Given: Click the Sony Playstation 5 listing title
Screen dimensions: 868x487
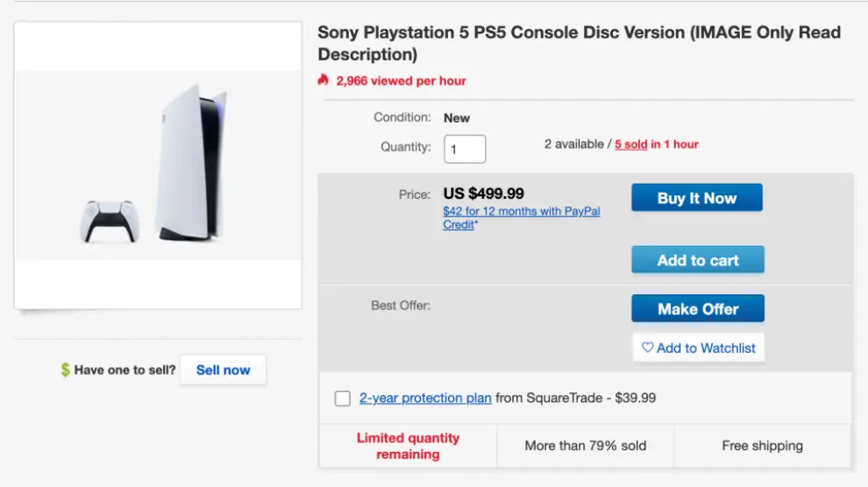Looking at the screenshot, I should click(579, 43).
